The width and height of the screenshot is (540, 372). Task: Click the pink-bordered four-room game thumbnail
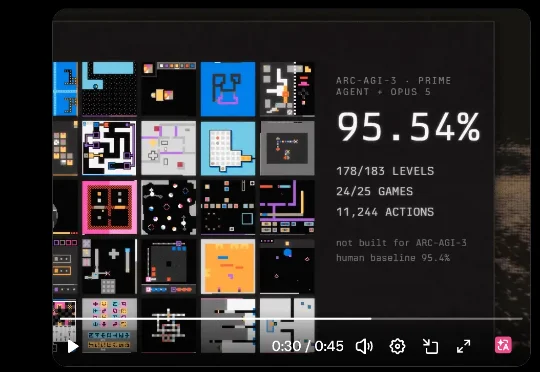coord(109,207)
